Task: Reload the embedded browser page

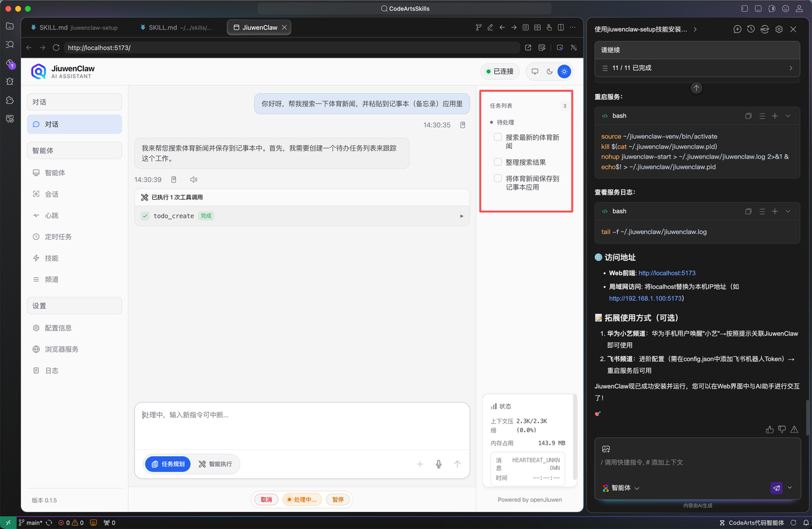Action: (x=56, y=48)
